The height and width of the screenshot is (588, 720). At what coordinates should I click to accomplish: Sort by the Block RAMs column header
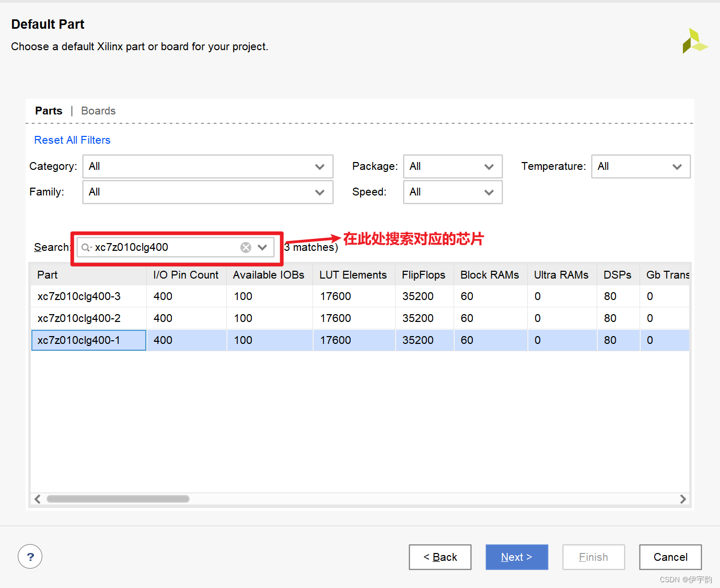click(x=490, y=275)
